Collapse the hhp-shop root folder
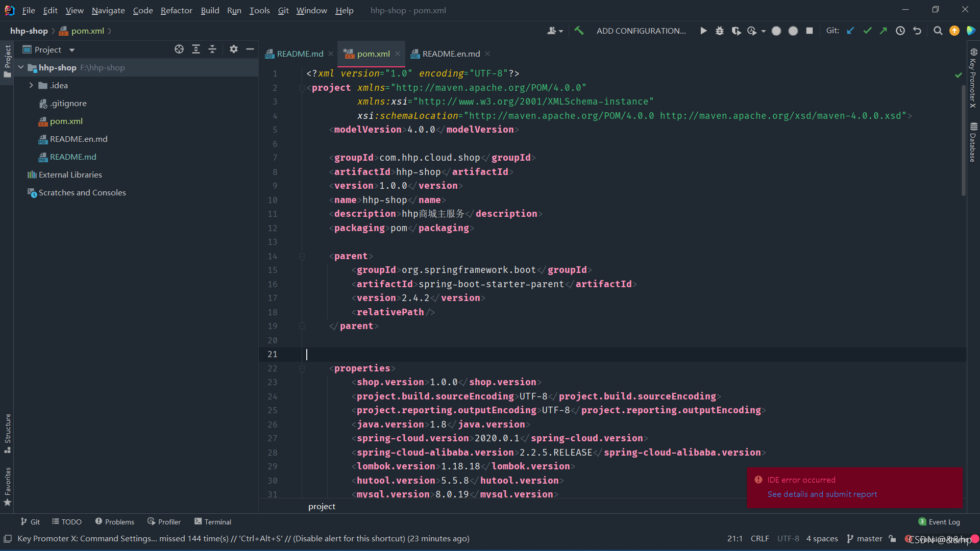Screen dimensions: 980x551 [x=21, y=67]
